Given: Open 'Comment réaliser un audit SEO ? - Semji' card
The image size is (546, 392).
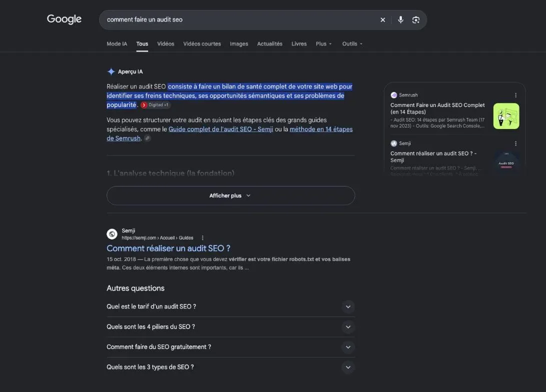Looking at the screenshot, I should pos(433,157).
